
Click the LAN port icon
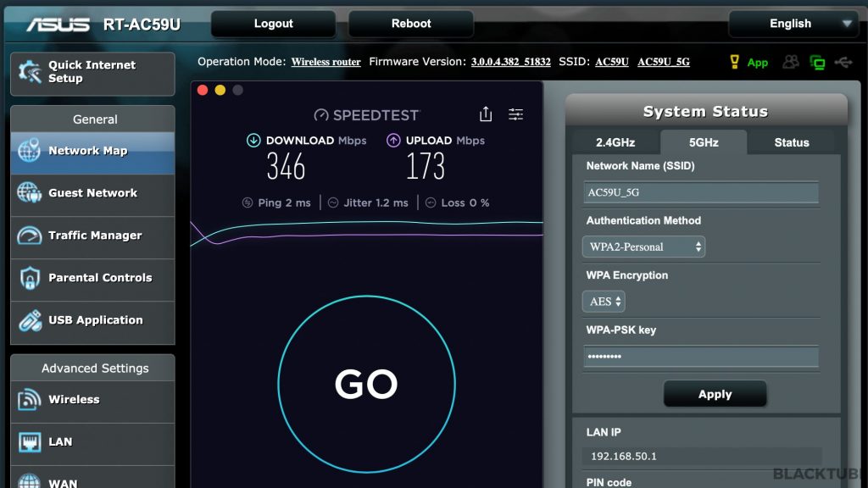coord(30,441)
